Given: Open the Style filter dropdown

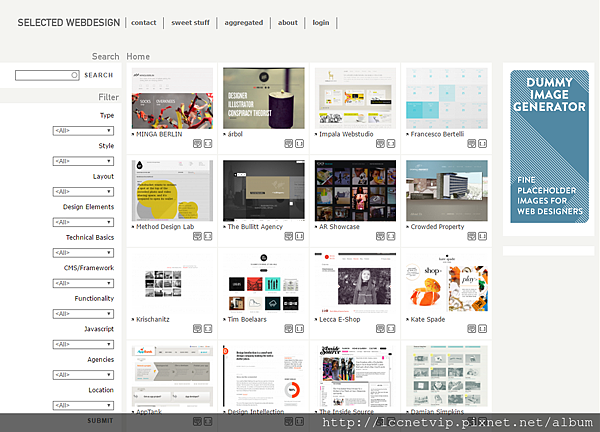Looking at the screenshot, I should 83,161.
